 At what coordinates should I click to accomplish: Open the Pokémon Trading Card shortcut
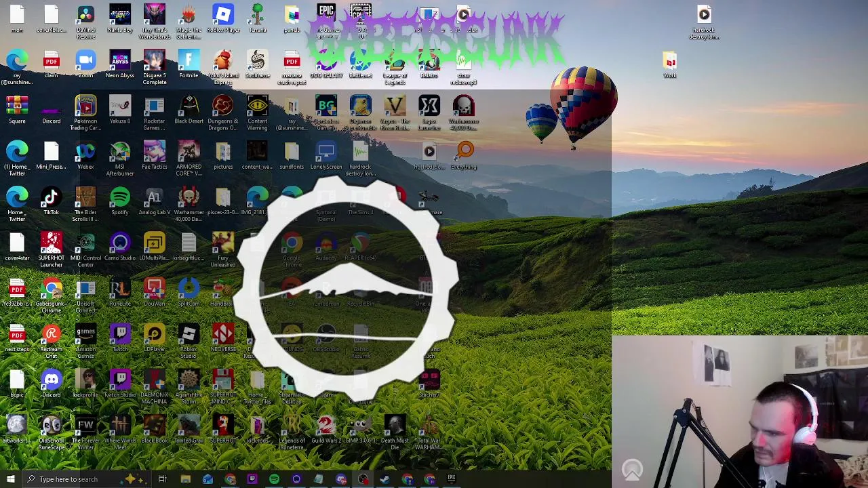pyautogui.click(x=85, y=113)
